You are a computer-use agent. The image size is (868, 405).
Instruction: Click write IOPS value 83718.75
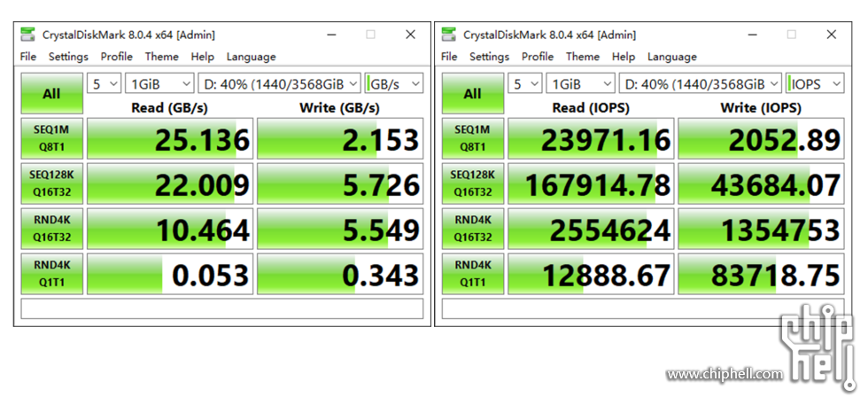761,274
